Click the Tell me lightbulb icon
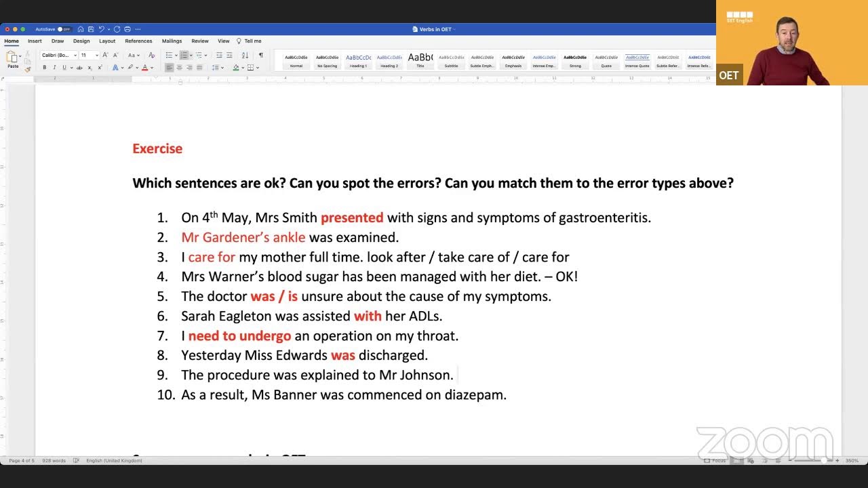The height and width of the screenshot is (488, 868). [x=239, y=41]
